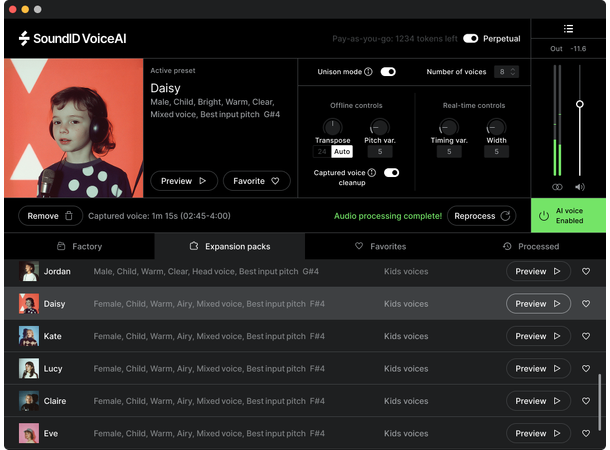Click the stereo link icon under the meters
This screenshot has height=450, width=610.
coord(557,187)
